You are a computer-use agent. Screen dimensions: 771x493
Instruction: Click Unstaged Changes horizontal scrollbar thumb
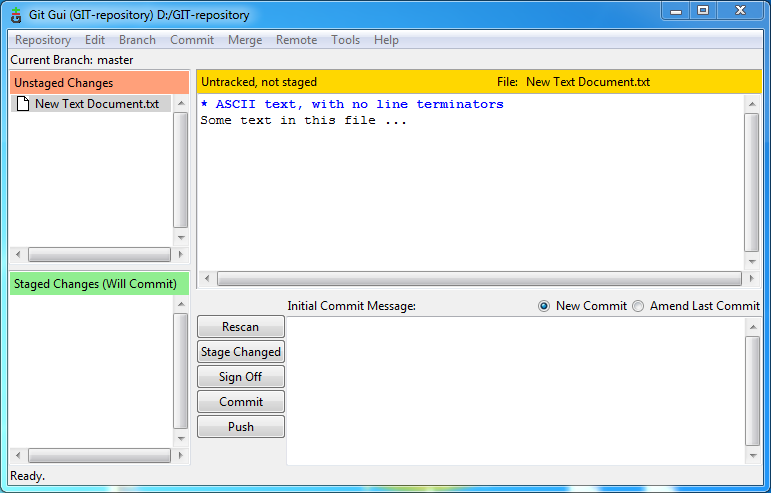(99, 255)
